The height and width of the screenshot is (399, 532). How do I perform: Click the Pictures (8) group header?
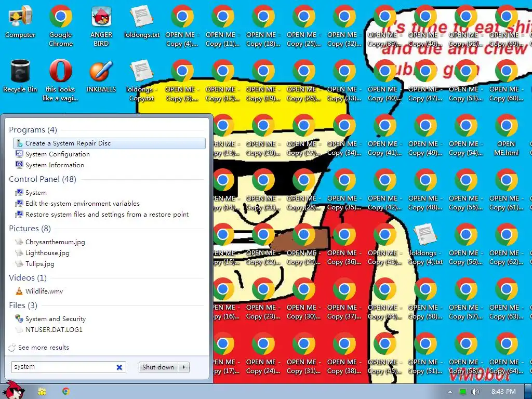[x=30, y=229]
